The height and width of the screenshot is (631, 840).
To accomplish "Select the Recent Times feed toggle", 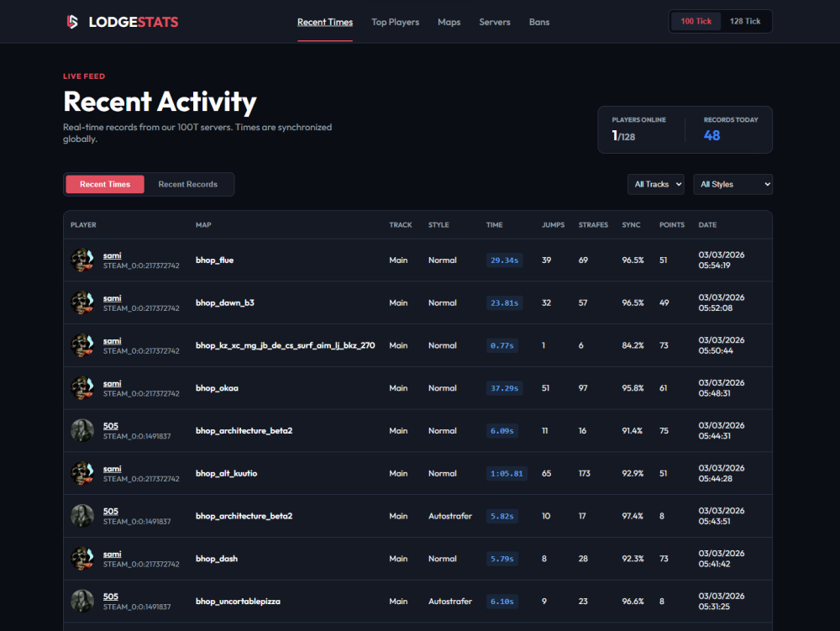I will pos(105,184).
